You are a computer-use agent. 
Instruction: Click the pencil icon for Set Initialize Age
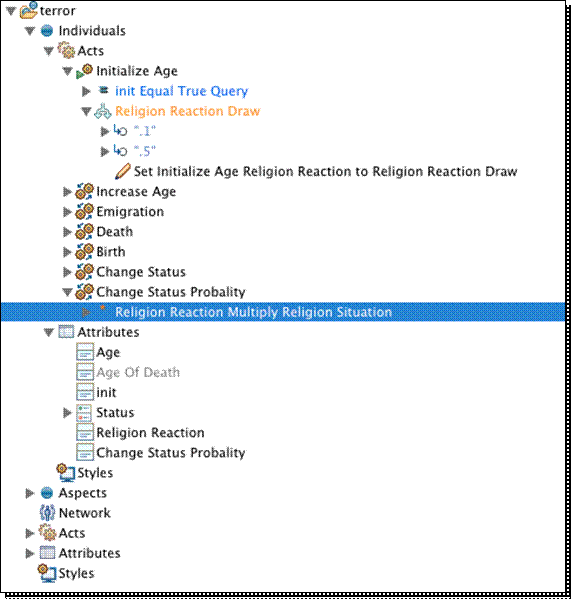[x=123, y=172]
